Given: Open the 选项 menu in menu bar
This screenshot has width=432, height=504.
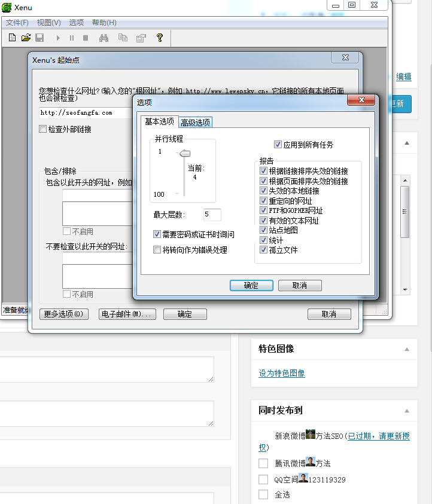Looking at the screenshot, I should click(x=77, y=23).
